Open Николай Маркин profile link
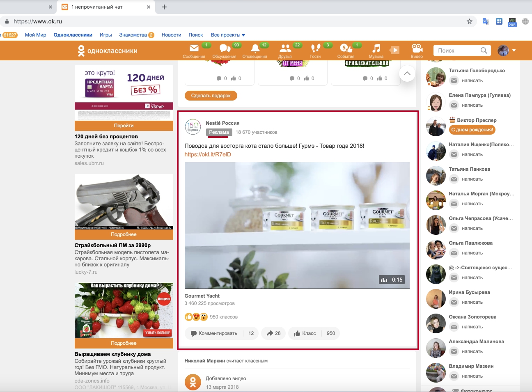 tap(204, 361)
